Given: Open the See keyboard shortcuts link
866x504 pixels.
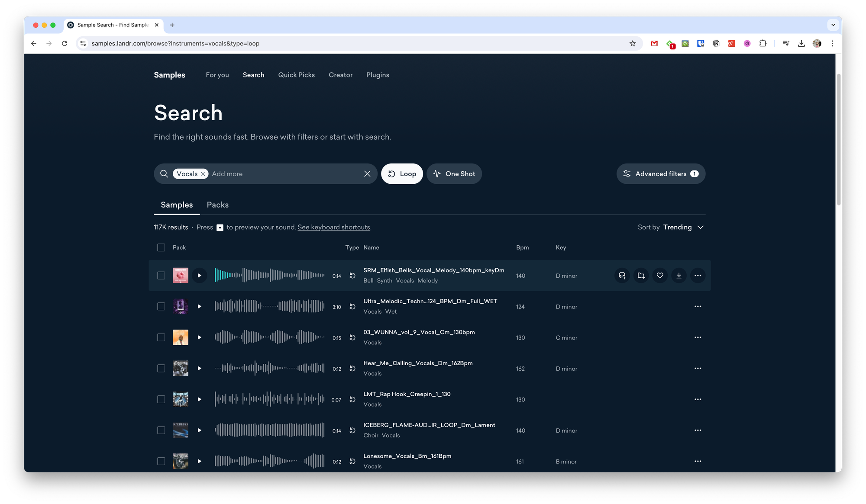Looking at the screenshot, I should coord(334,227).
